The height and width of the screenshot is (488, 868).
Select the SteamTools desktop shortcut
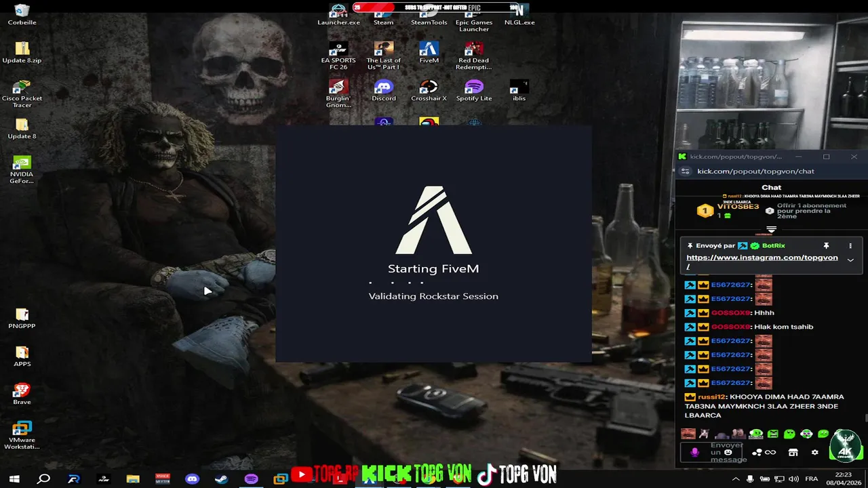pyautogui.click(x=429, y=14)
